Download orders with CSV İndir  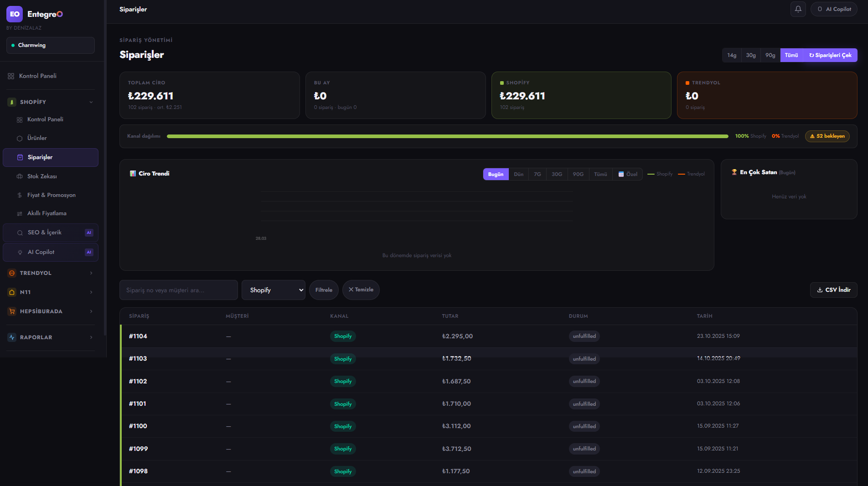(x=833, y=290)
